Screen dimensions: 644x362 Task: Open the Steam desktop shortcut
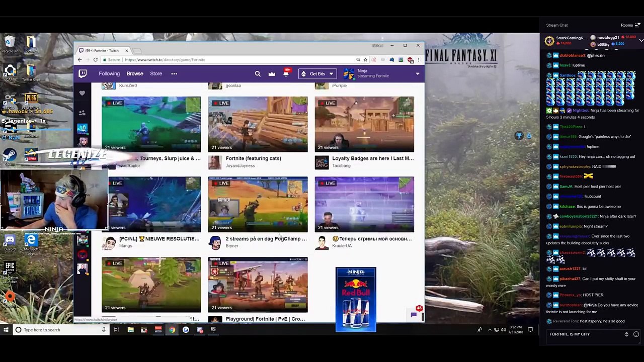10,157
